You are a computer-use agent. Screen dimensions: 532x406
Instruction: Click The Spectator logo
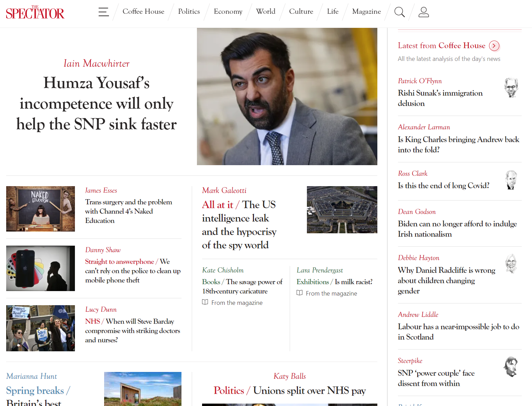tap(35, 12)
